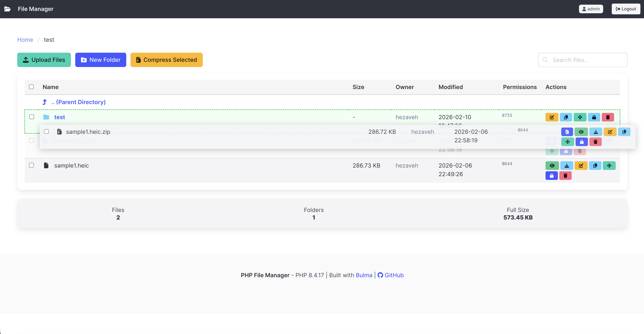The width and height of the screenshot is (644, 334).
Task: Download sample1.heic using its download icon
Action: coord(566,166)
